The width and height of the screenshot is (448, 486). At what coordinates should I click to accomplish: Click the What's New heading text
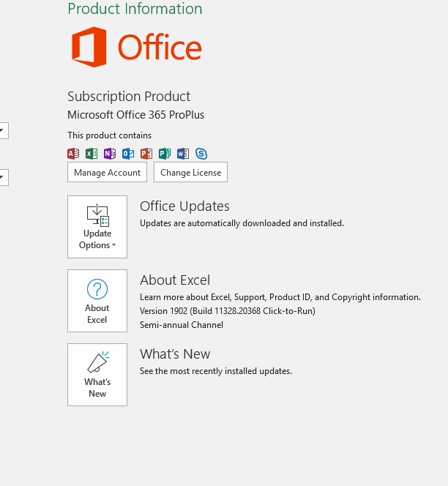(175, 354)
